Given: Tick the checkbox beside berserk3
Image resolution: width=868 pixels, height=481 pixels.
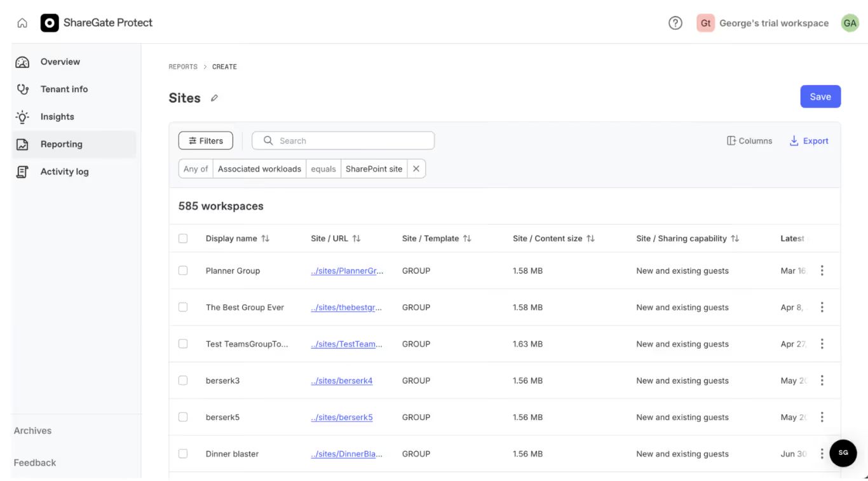Looking at the screenshot, I should (x=184, y=380).
